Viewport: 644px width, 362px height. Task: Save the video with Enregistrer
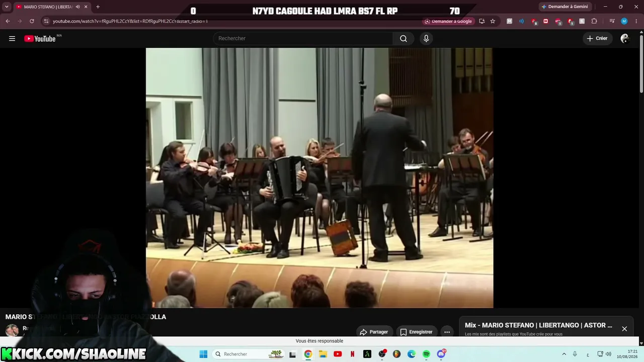(x=416, y=332)
